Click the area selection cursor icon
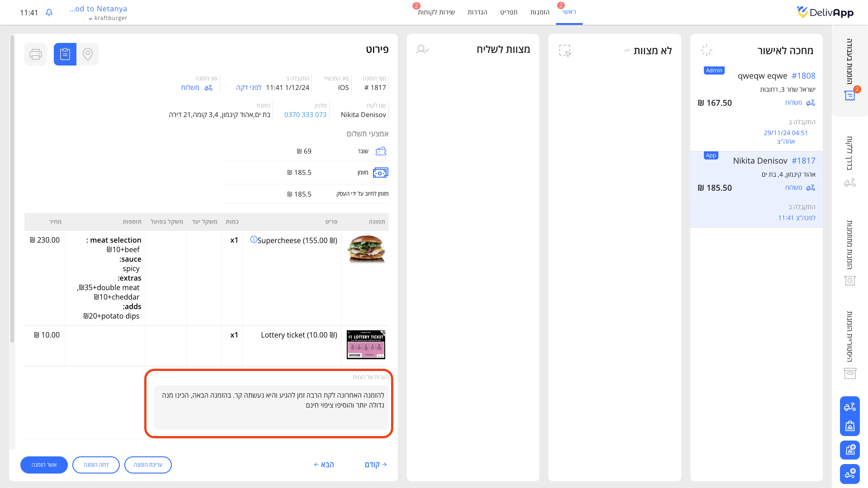Viewport: 868px width, 488px height. coord(565,51)
